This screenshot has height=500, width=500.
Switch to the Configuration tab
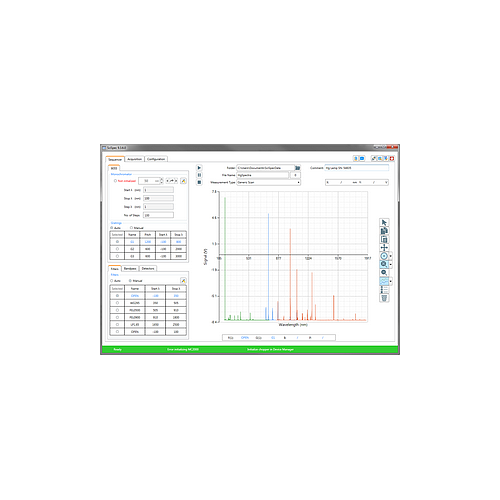156,159
